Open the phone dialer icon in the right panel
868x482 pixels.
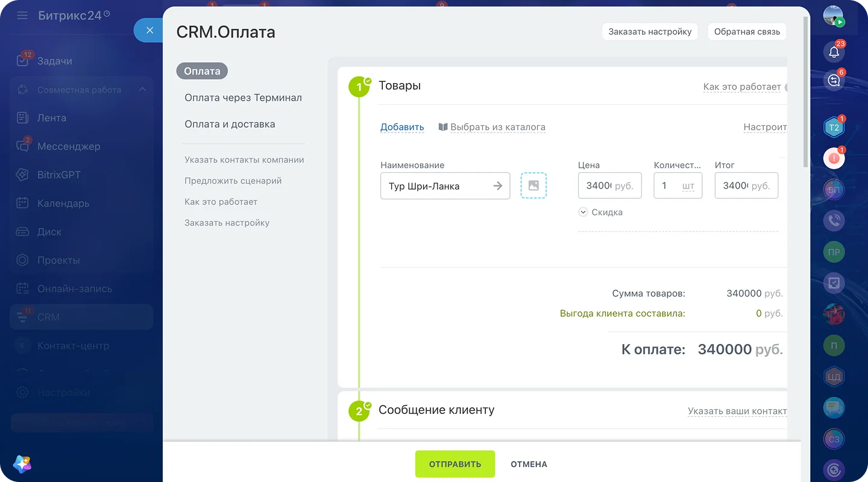point(834,221)
